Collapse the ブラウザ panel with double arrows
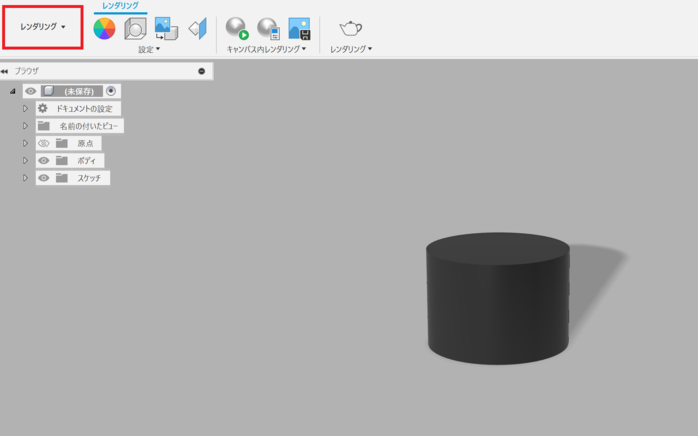The width and height of the screenshot is (698, 436). click(x=5, y=72)
